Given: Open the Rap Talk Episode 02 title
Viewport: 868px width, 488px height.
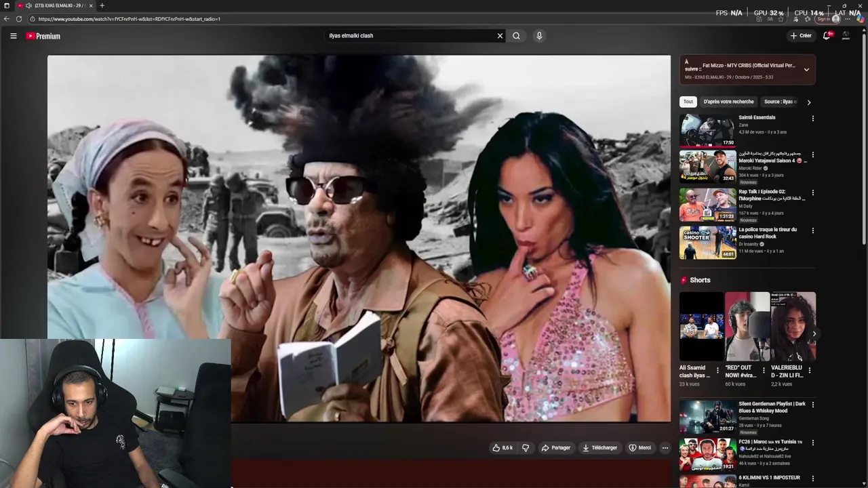Looking at the screenshot, I should 772,195.
